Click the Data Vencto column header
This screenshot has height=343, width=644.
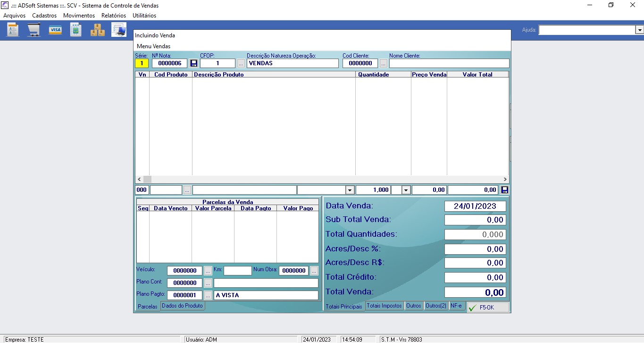(170, 208)
